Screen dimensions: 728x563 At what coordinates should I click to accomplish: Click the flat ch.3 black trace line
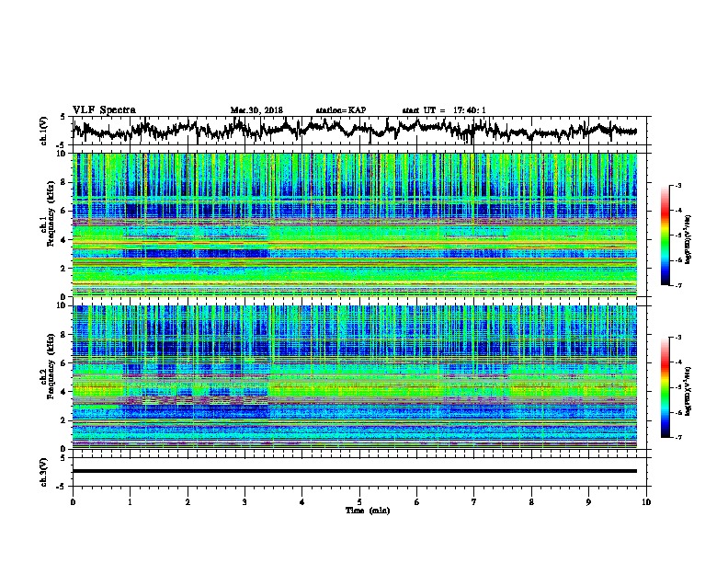(x=354, y=471)
